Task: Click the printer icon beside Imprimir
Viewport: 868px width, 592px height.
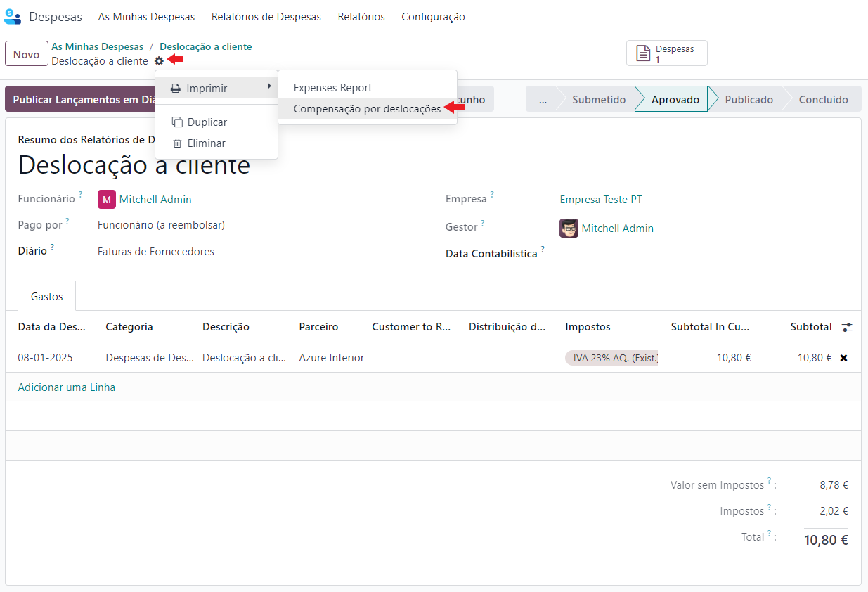Action: (x=176, y=89)
